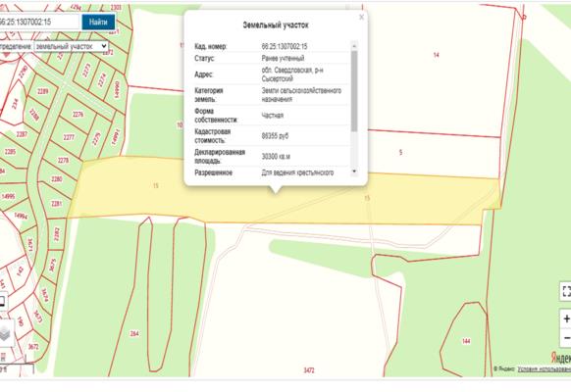Click the popup scrollbar down arrow
Image resolution: width=571 pixels, height=392 pixels.
354,171
